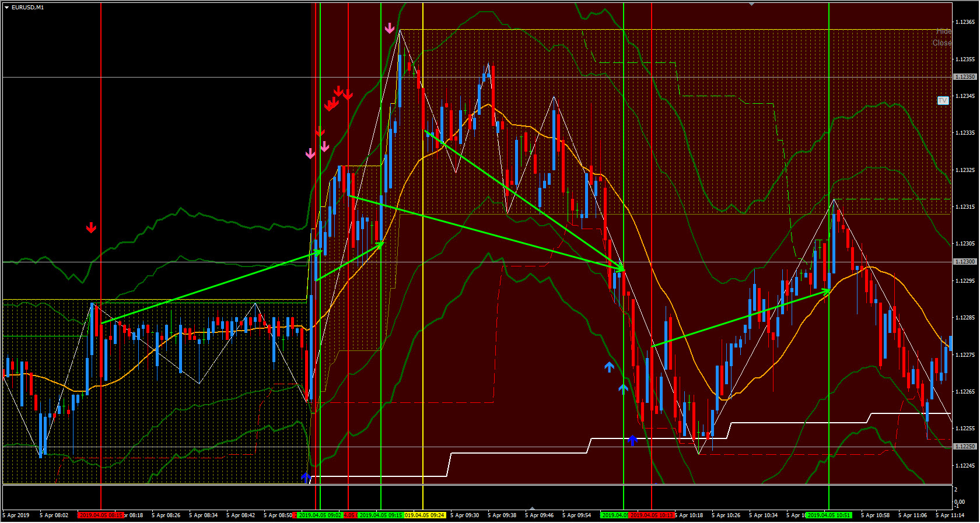The image size is (980, 523).
Task: Click the EURUSD,M1 chart title dropdown arrow
Action: point(6,8)
